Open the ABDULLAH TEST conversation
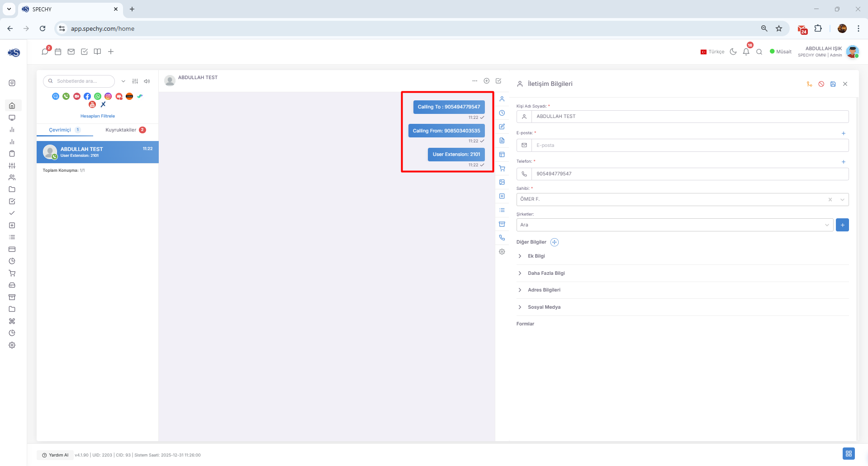This screenshot has height=466, width=868. [98, 152]
